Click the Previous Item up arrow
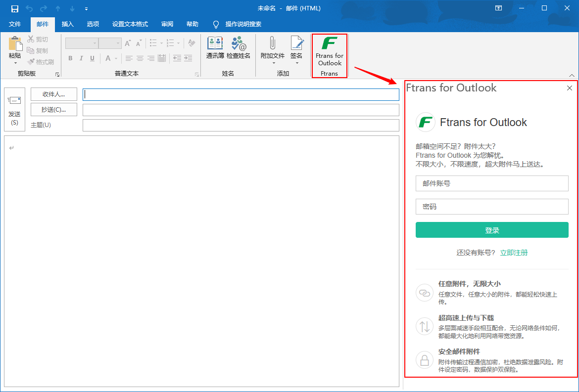The width and height of the screenshot is (579, 392). pyautogui.click(x=58, y=8)
